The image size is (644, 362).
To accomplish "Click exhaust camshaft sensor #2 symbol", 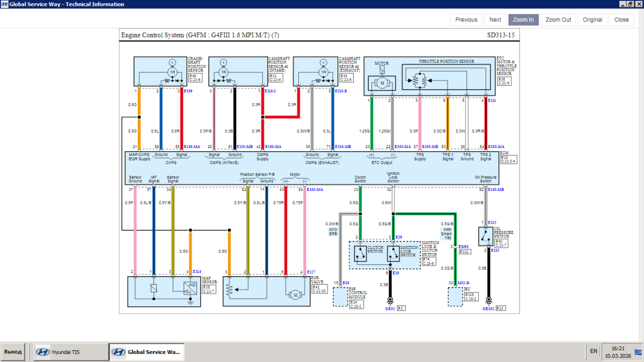I will tap(323, 71).
